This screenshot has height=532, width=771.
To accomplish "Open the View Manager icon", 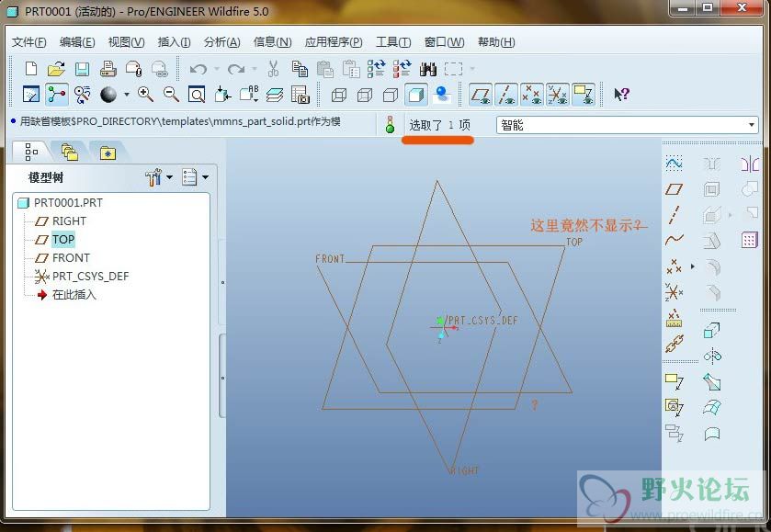I will coord(300,94).
